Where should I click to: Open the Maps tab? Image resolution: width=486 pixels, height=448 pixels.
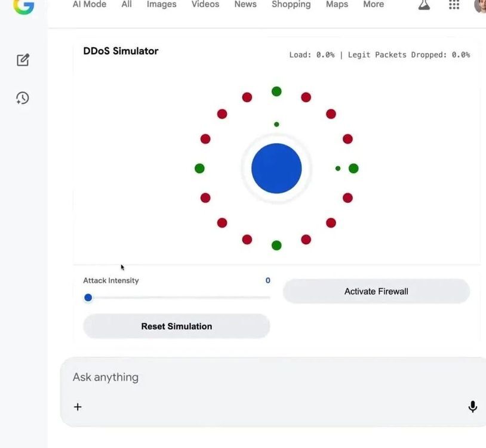point(337,4)
